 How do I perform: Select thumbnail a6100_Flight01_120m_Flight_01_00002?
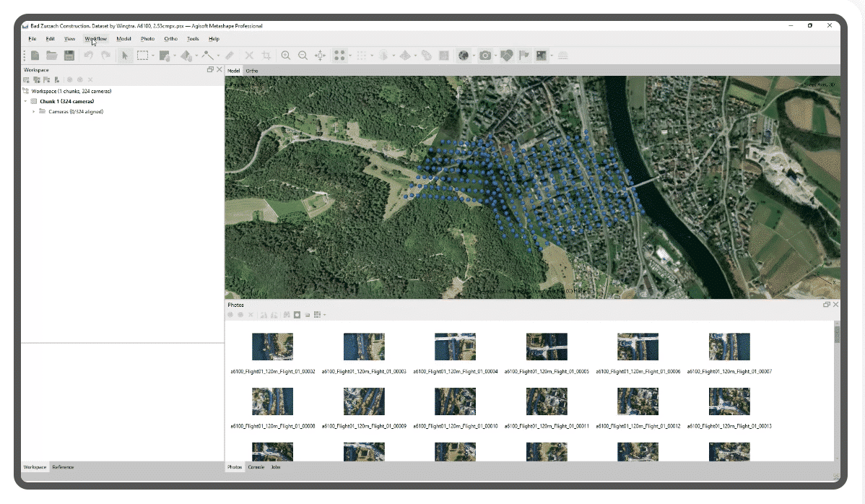point(272,347)
